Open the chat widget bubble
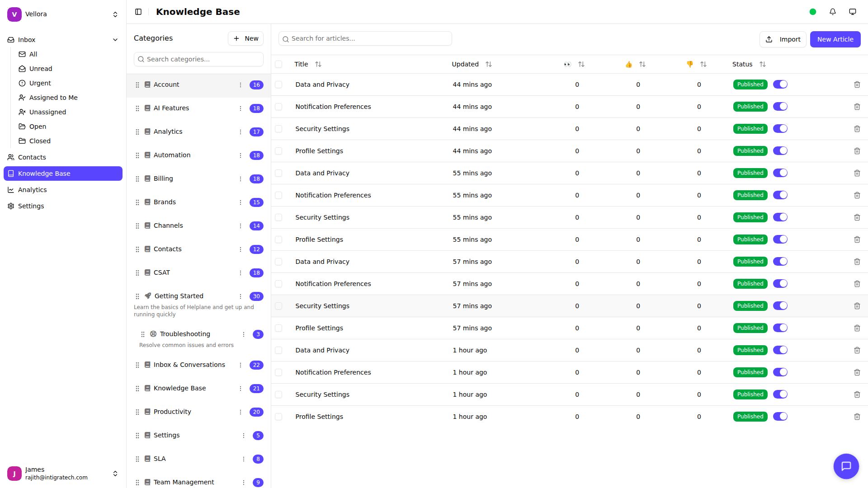868x488 pixels. [846, 466]
